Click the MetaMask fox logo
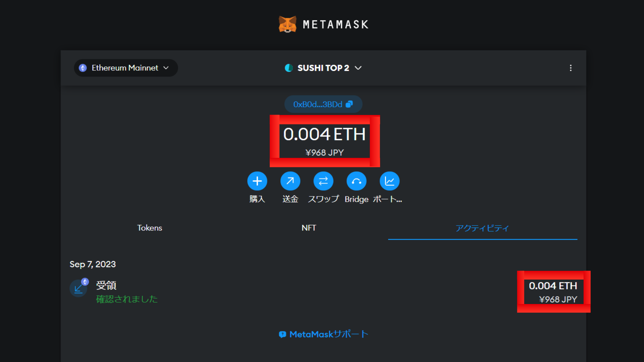The height and width of the screenshot is (362, 644). coord(287,24)
